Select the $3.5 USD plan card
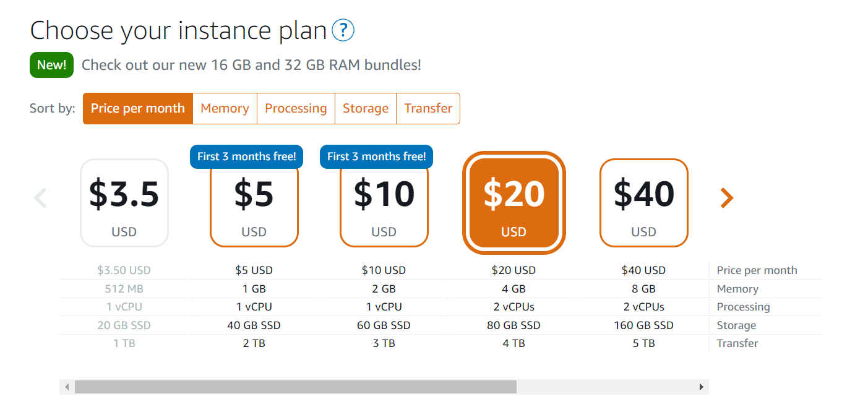The height and width of the screenshot is (407, 868). coord(124,203)
